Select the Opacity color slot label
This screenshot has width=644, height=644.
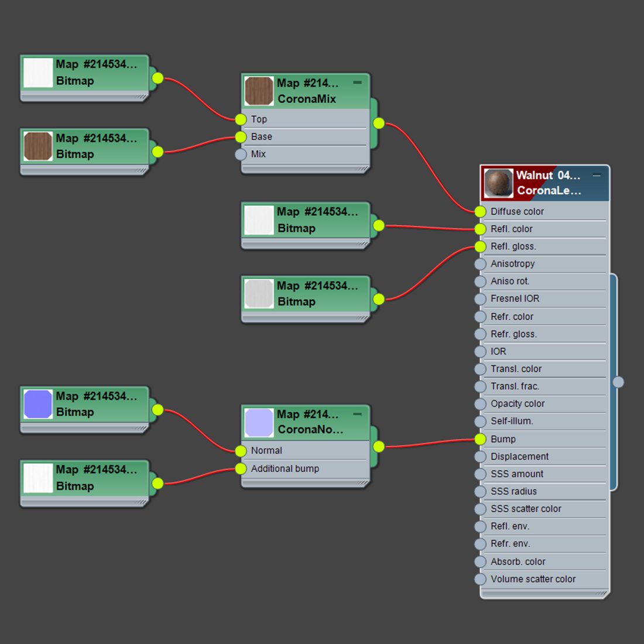point(518,404)
